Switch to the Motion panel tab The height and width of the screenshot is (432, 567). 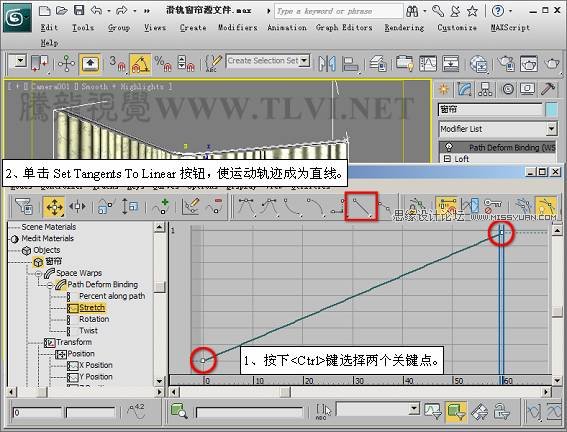click(x=508, y=89)
